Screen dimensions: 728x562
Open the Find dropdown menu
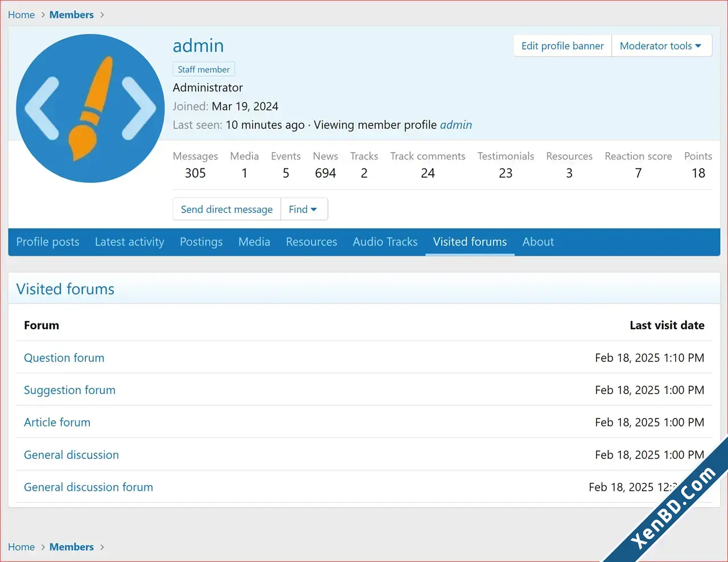(304, 210)
